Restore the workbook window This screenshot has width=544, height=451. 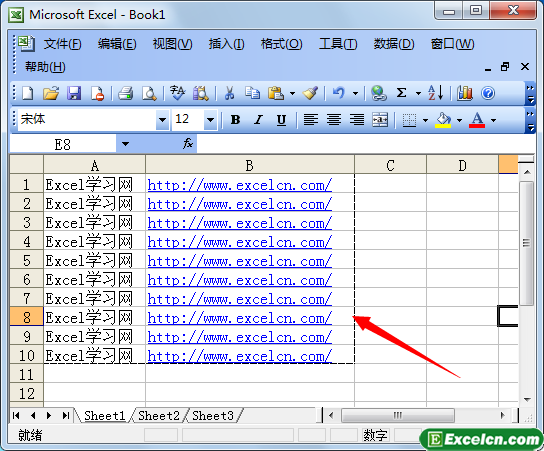click(505, 67)
